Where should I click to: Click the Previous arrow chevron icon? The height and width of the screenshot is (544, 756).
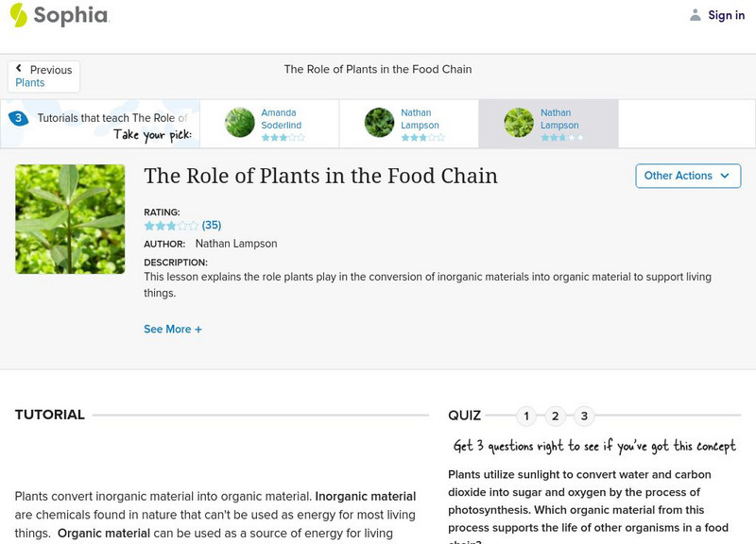pyautogui.click(x=19, y=69)
